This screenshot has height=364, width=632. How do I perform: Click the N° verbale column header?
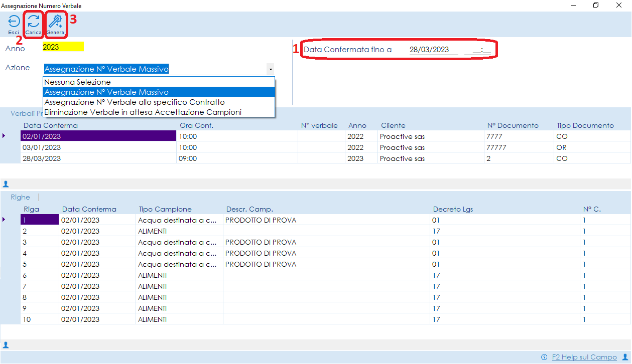pyautogui.click(x=319, y=125)
